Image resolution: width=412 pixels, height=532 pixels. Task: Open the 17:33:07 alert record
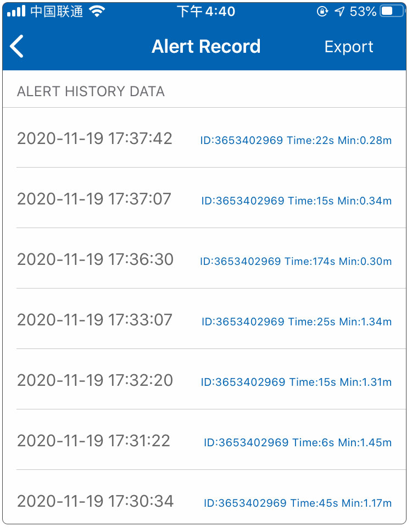point(204,319)
